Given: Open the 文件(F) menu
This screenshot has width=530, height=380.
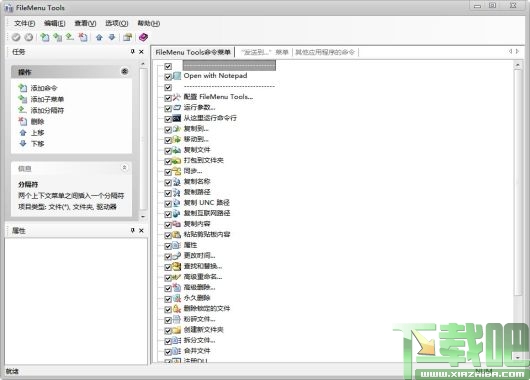Looking at the screenshot, I should click(x=24, y=23).
